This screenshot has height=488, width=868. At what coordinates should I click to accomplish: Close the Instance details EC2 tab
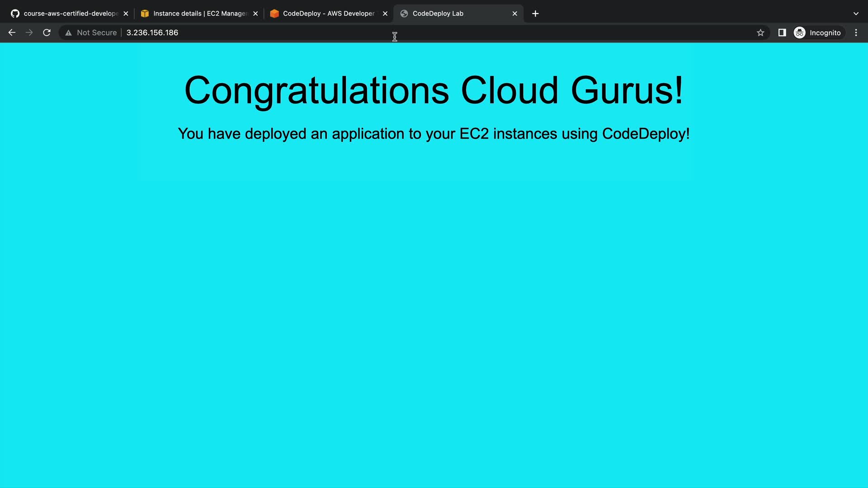click(x=255, y=14)
